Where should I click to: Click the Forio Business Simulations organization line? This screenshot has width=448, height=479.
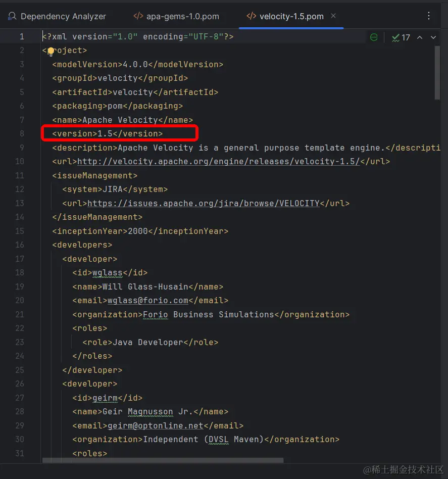(211, 315)
